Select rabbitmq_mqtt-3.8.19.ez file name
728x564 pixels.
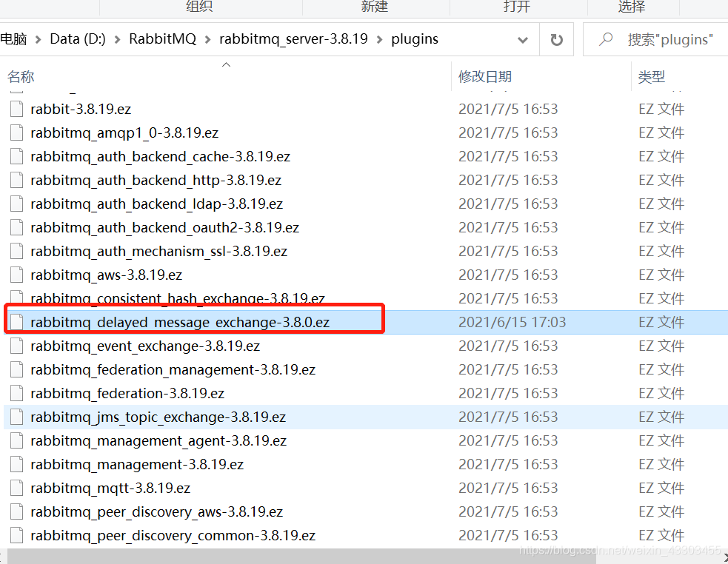tap(110, 488)
